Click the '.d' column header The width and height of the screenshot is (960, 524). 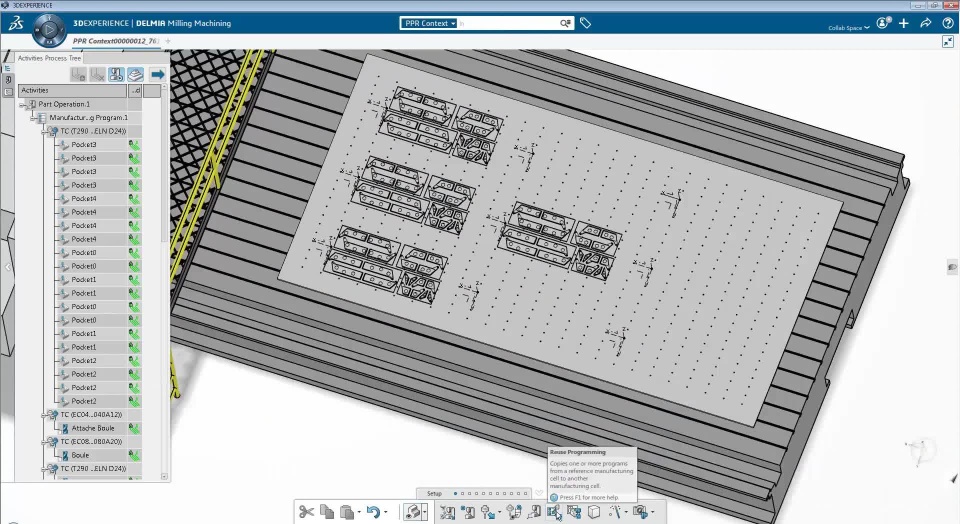135,91
